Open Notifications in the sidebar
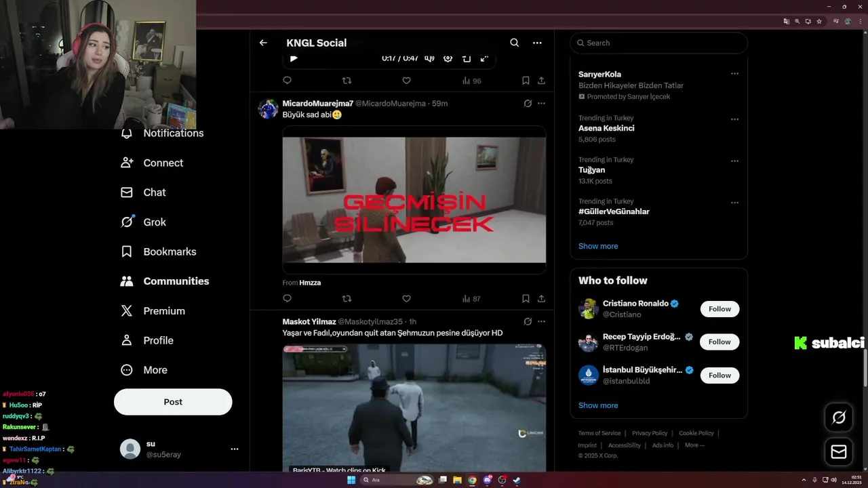The height and width of the screenshot is (488, 868). 162,134
